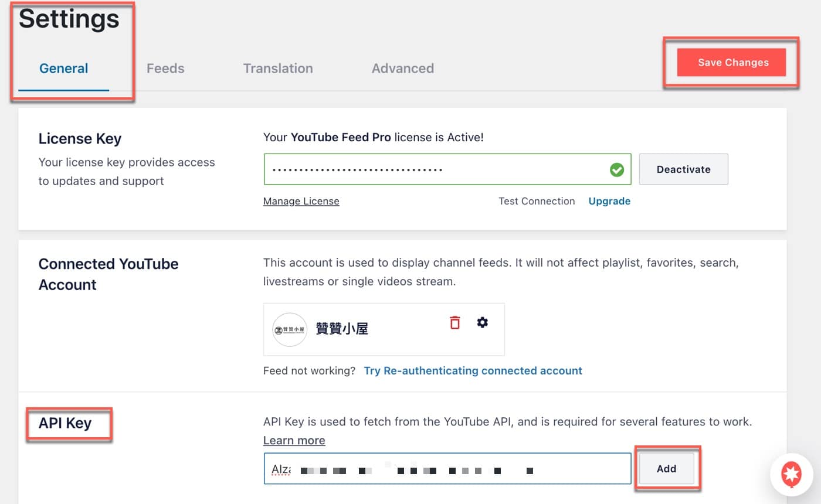Open the Advanced settings tab
This screenshot has height=504, width=821.
[x=403, y=69]
